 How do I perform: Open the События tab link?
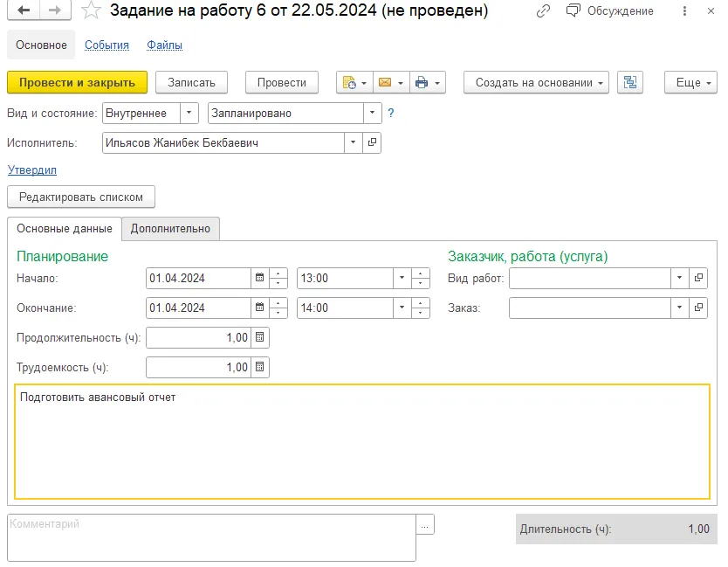[106, 45]
